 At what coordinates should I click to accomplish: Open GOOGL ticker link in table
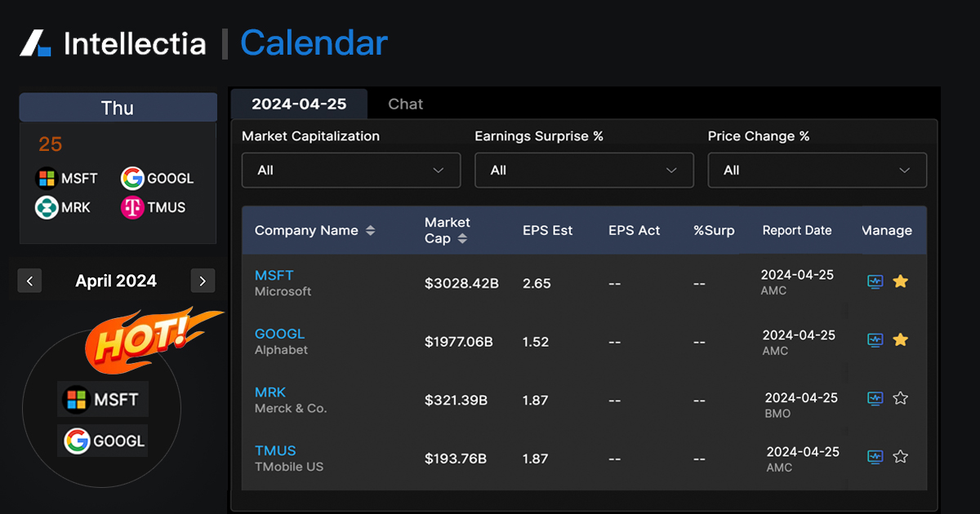(x=279, y=334)
